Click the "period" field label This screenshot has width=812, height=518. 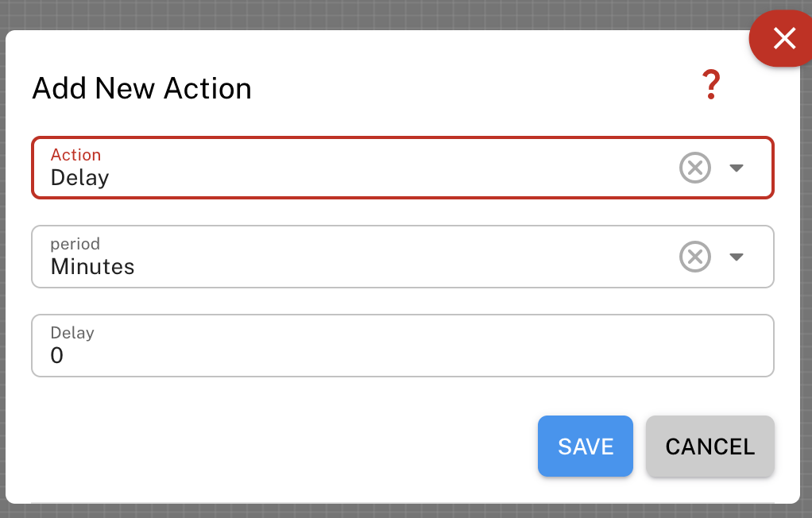point(75,244)
